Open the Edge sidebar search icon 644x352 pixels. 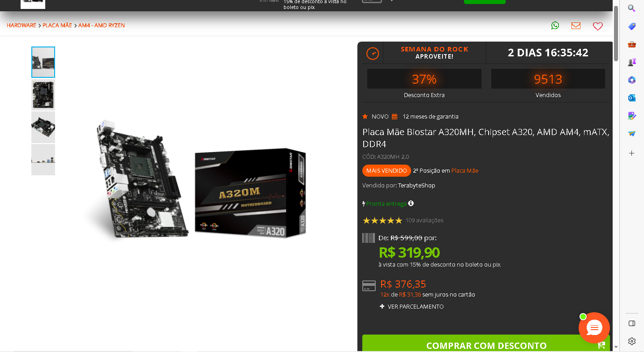tap(631, 8)
